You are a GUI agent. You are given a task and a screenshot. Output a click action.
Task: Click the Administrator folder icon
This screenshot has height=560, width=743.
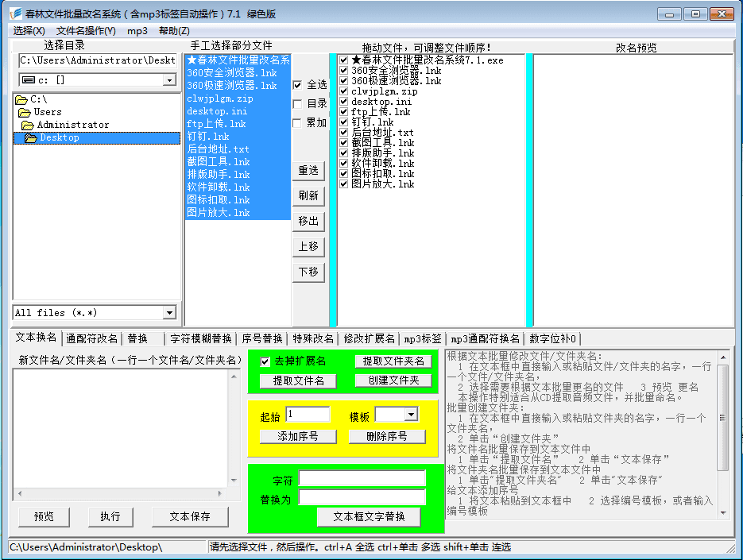point(28,125)
